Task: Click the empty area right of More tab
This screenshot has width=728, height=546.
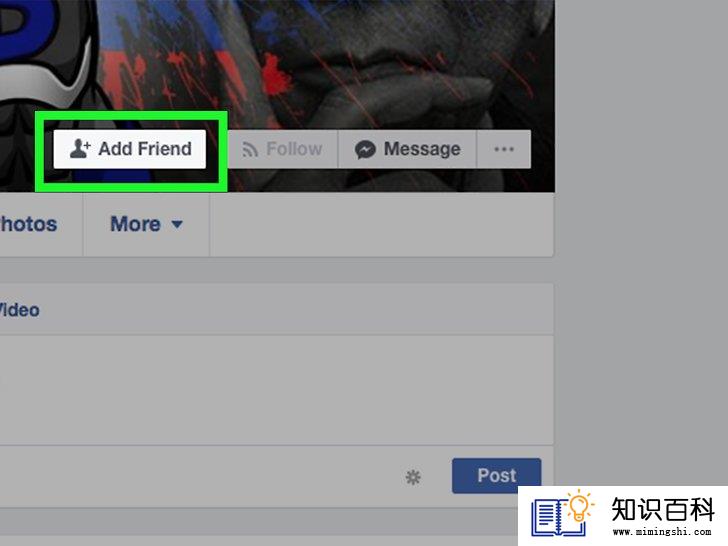Action: [x=381, y=224]
